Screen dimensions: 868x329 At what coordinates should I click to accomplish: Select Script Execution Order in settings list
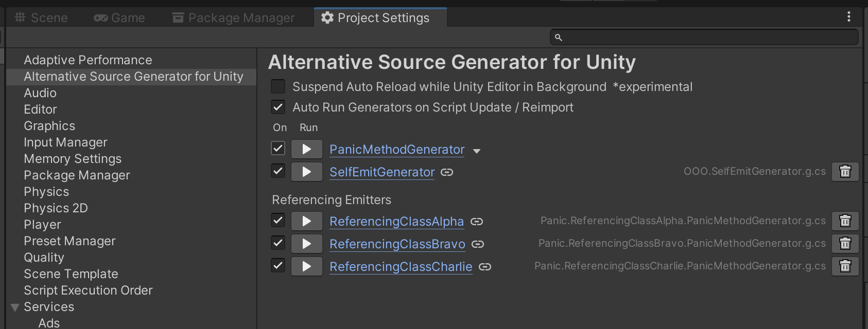[x=88, y=290]
